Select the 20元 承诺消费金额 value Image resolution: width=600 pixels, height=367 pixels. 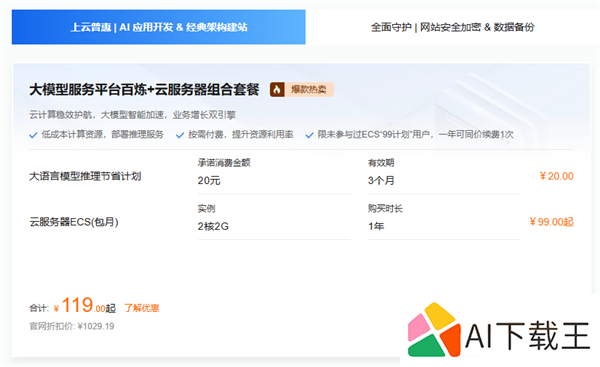click(x=209, y=181)
